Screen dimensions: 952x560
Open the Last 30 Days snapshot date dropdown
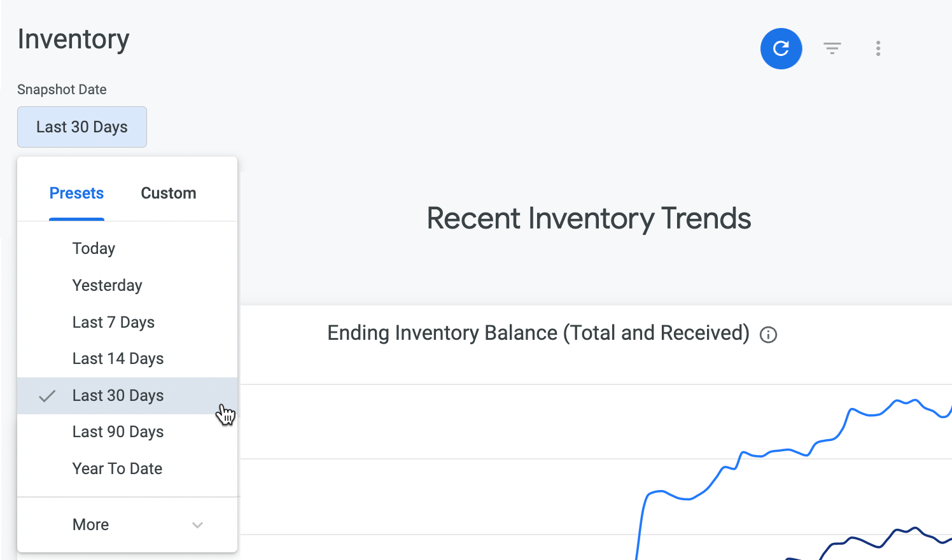(x=82, y=127)
